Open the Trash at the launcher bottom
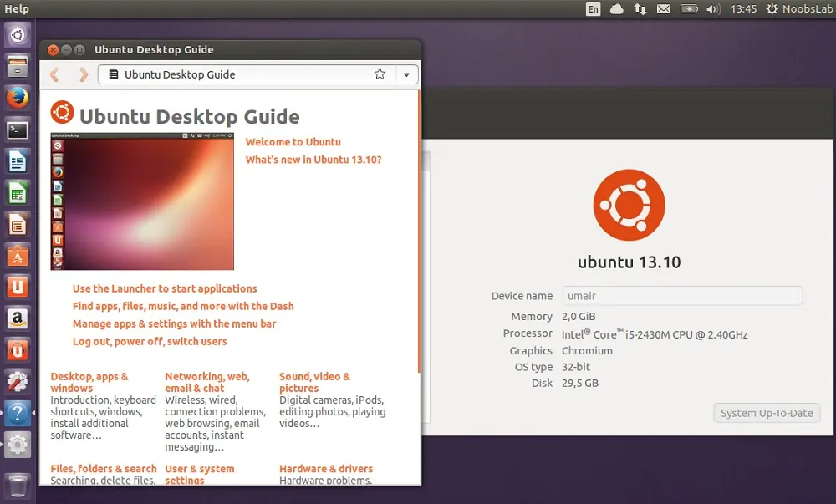The width and height of the screenshot is (836, 504). click(17, 484)
